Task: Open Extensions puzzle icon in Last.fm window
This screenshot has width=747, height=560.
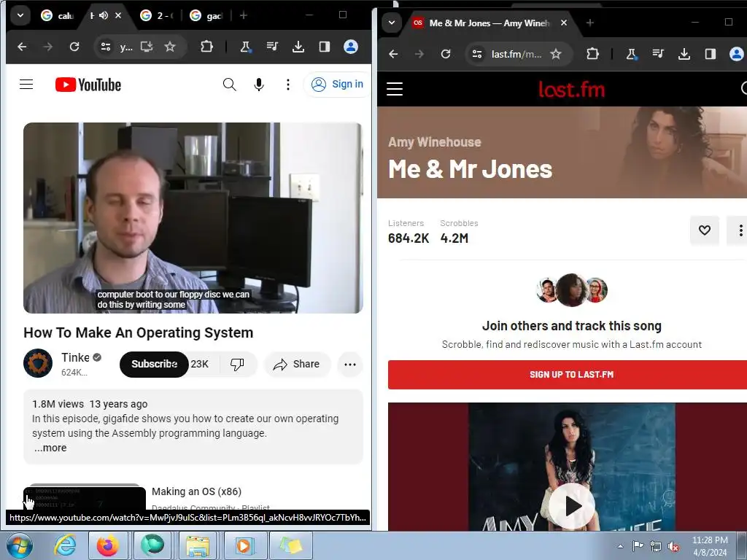Action: coord(592,54)
